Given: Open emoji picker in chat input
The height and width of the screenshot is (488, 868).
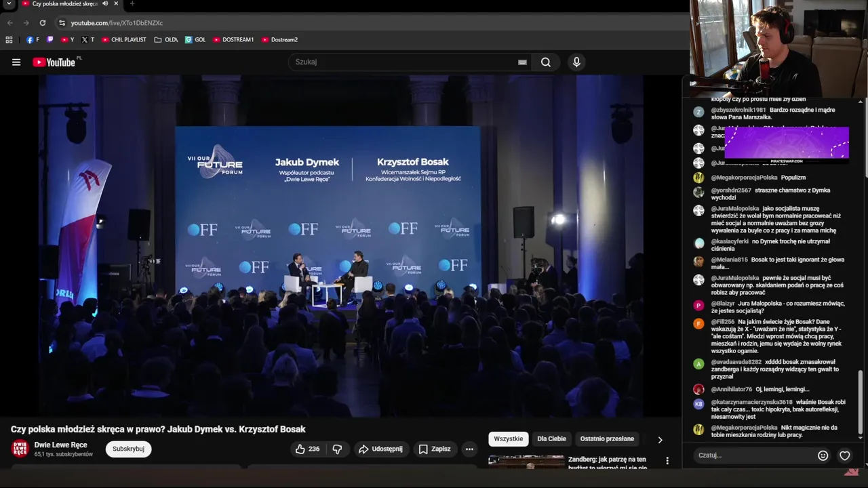Looking at the screenshot, I should (x=823, y=455).
